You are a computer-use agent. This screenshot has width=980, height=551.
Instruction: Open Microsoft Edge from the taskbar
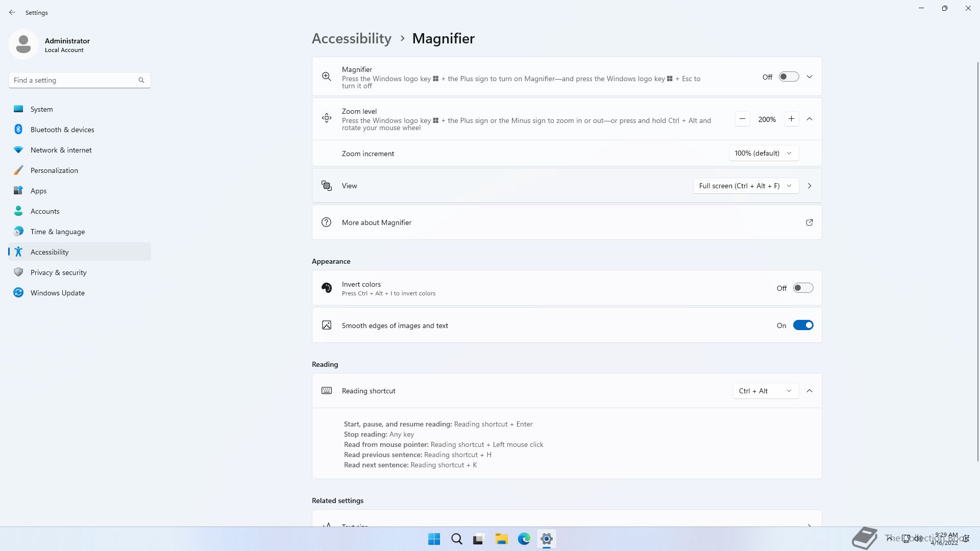(524, 539)
